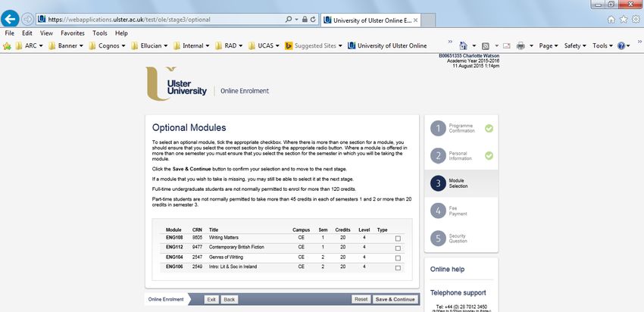Open the Tools menu in menu bar
The image size is (644, 312).
100,33
